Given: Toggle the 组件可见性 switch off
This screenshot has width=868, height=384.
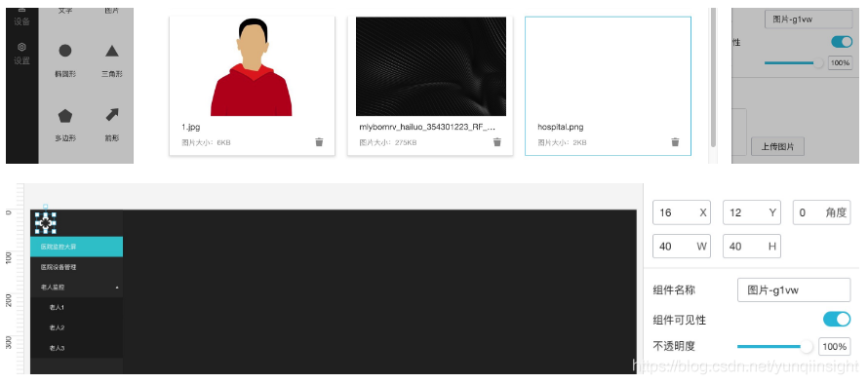Looking at the screenshot, I should pos(837,320).
